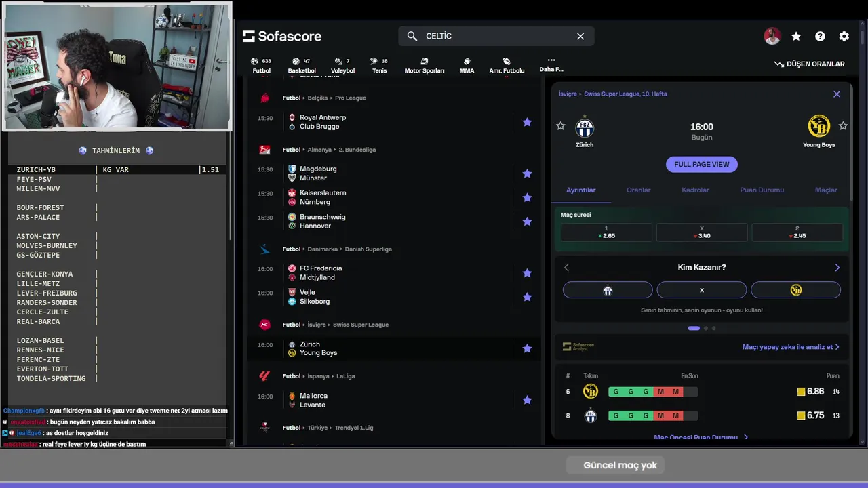Select the home win odds 2.65
Viewport: 868px width, 488px height.
click(606, 232)
